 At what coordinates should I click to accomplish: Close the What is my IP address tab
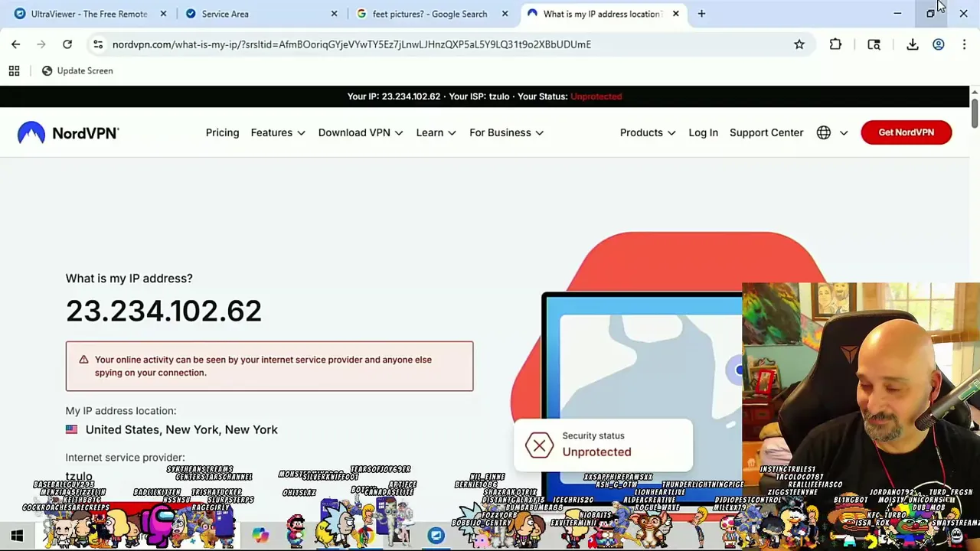click(x=675, y=14)
